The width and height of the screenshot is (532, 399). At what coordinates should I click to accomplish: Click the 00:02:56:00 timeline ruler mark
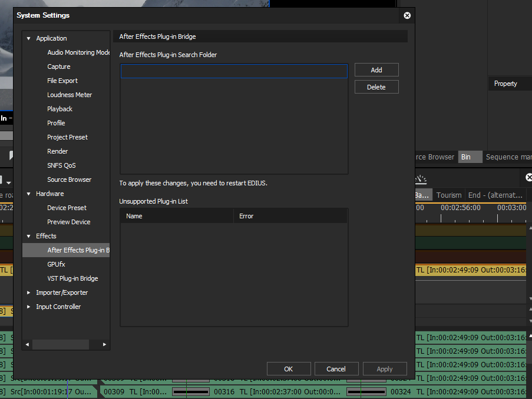(x=460, y=208)
